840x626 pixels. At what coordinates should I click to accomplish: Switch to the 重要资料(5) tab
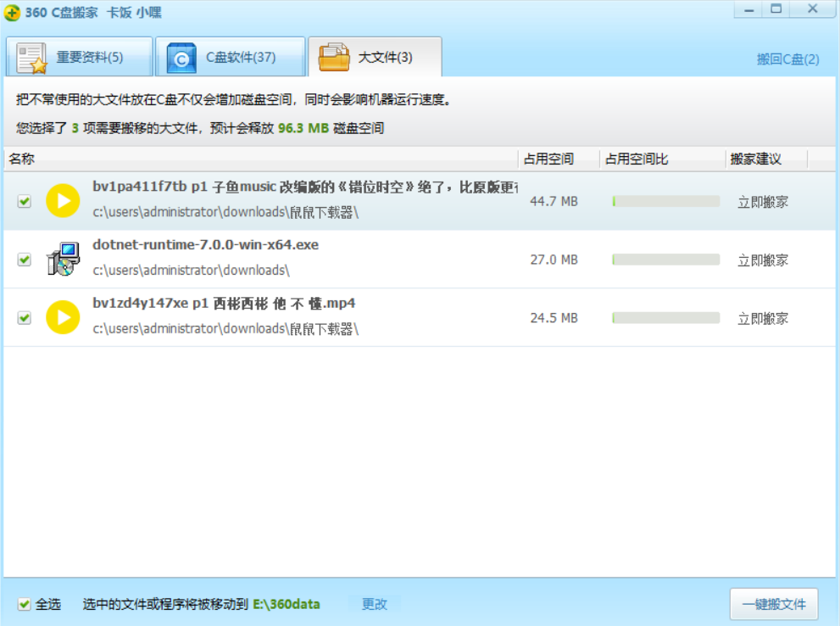(80, 57)
